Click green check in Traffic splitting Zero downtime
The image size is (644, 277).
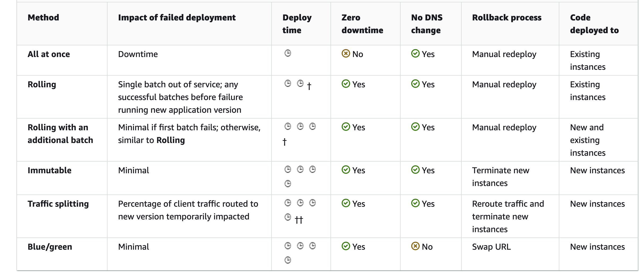[x=346, y=203]
